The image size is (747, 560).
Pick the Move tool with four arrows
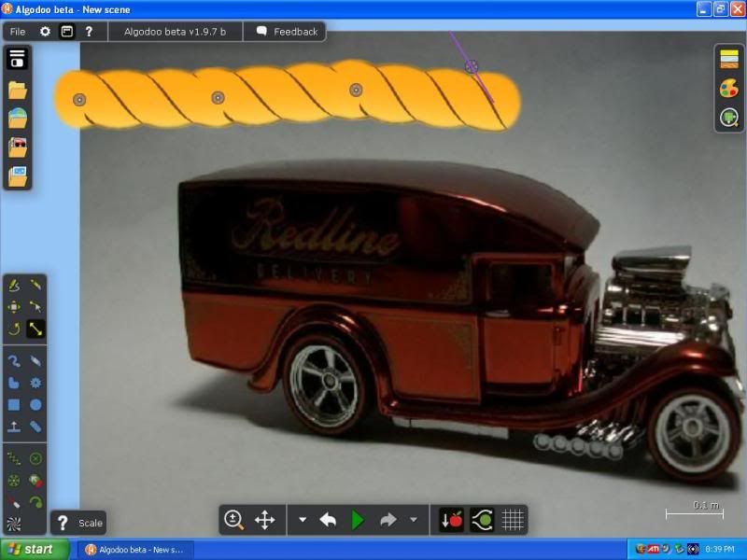coord(14,306)
